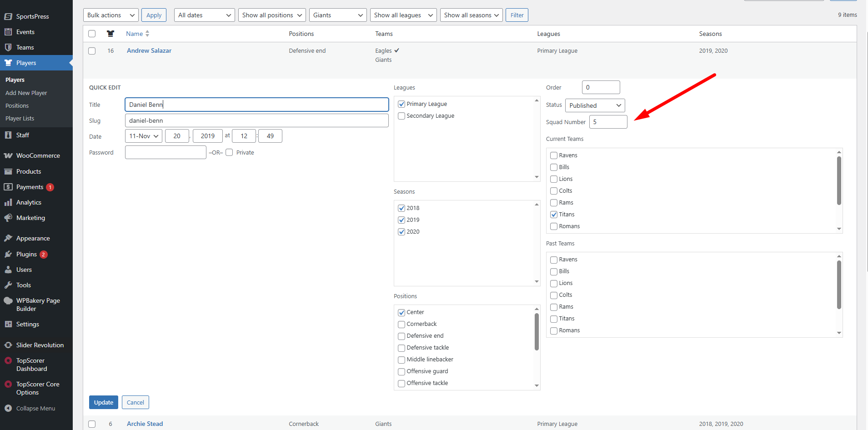Click the Collapse Menu arrow icon
This screenshot has height=430, width=868.
click(x=8, y=408)
